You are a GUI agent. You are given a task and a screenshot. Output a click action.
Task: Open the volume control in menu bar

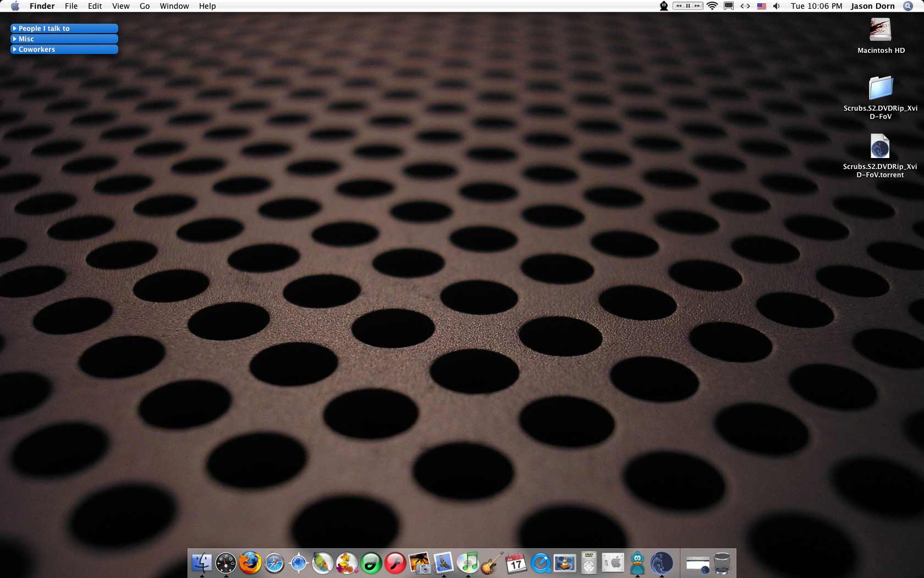pos(776,6)
